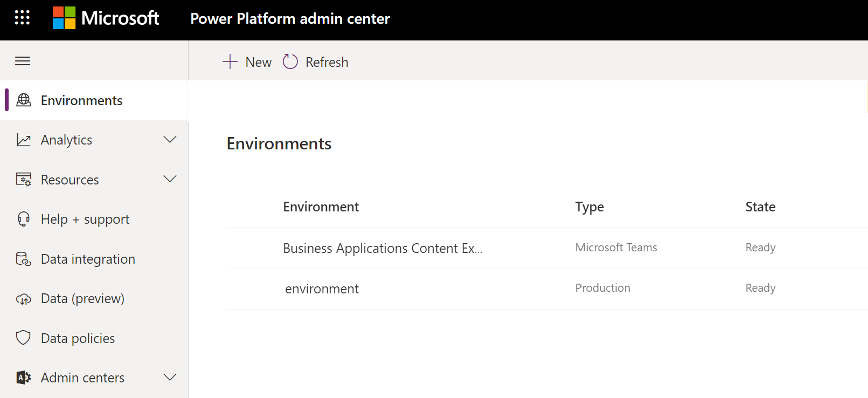Click the Data policies shield icon
The image size is (868, 398).
click(x=23, y=338)
